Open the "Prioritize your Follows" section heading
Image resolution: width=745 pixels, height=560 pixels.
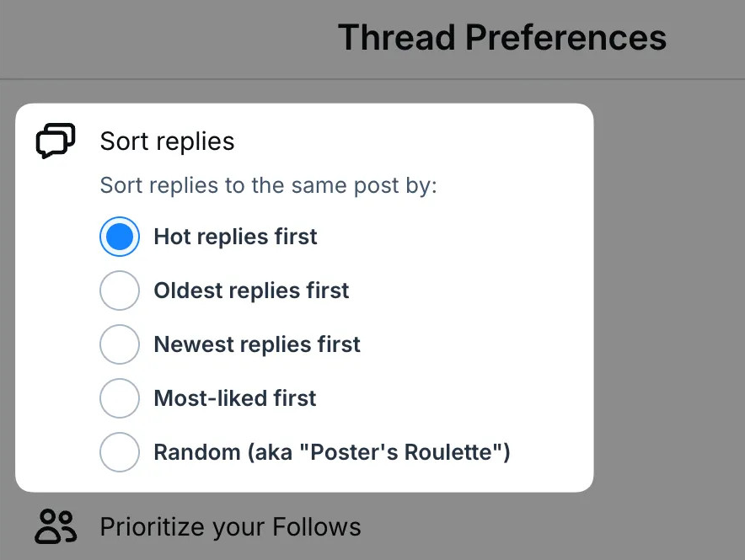[x=230, y=527]
